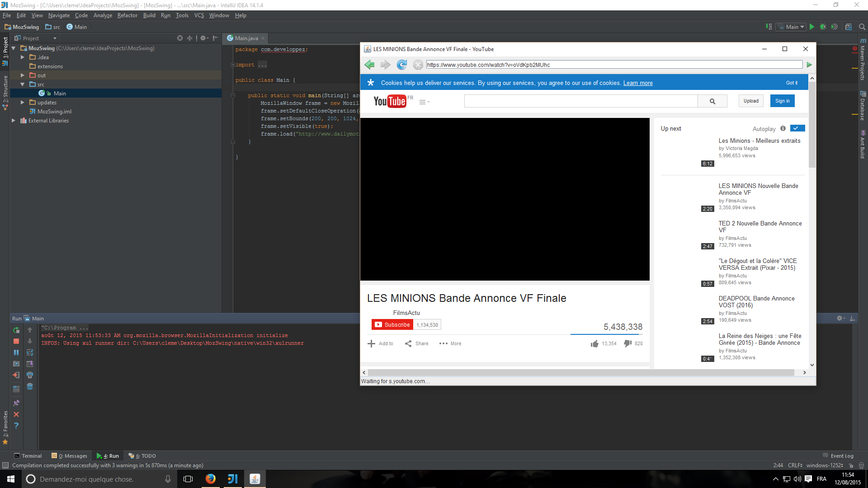
Task: Click the up arrow icon beside the Run console
Action: [30, 330]
